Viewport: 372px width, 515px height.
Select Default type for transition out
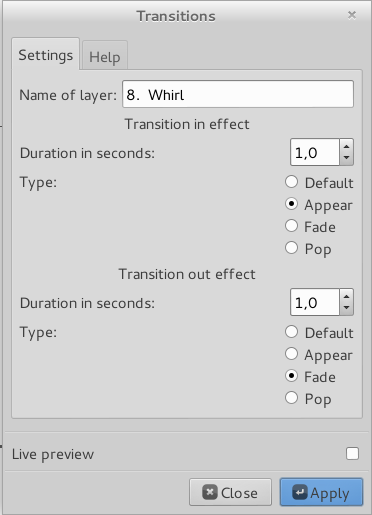[292, 332]
